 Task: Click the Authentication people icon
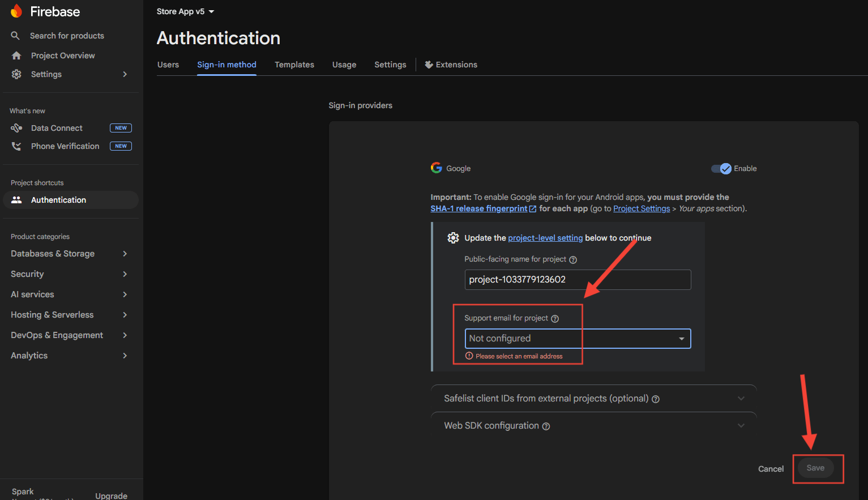coord(16,200)
